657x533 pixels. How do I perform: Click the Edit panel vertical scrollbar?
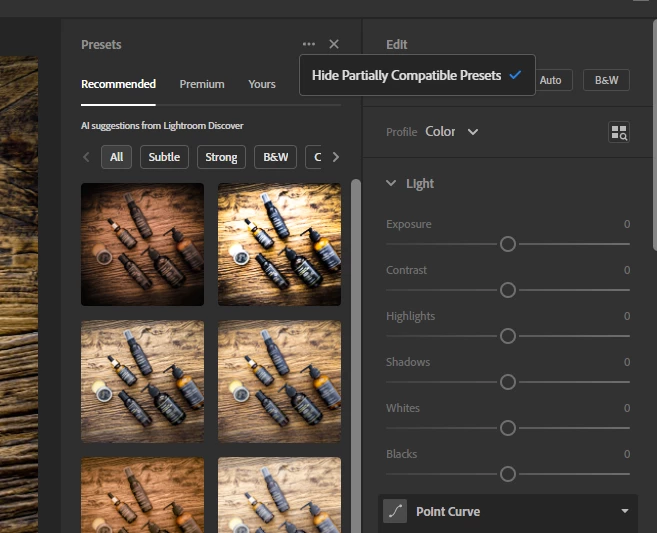654,136
